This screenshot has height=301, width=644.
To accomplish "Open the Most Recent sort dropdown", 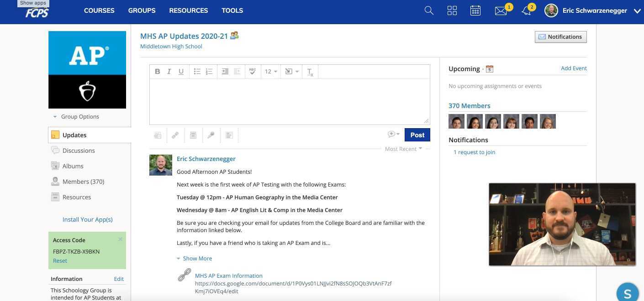I will tap(403, 149).
